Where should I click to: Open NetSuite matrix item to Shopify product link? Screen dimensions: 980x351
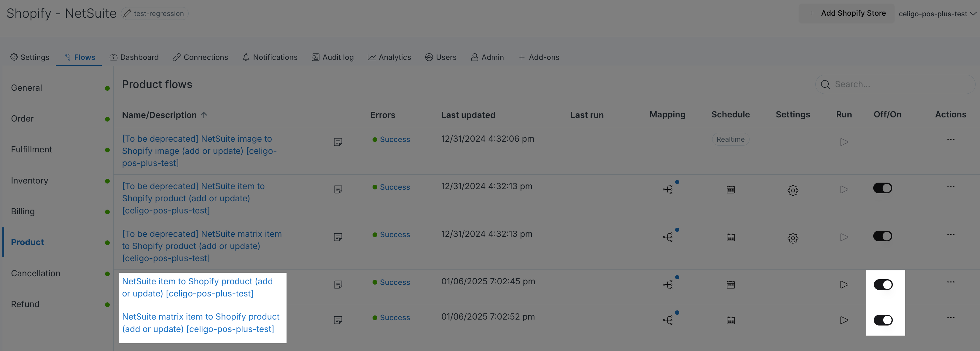(x=201, y=323)
